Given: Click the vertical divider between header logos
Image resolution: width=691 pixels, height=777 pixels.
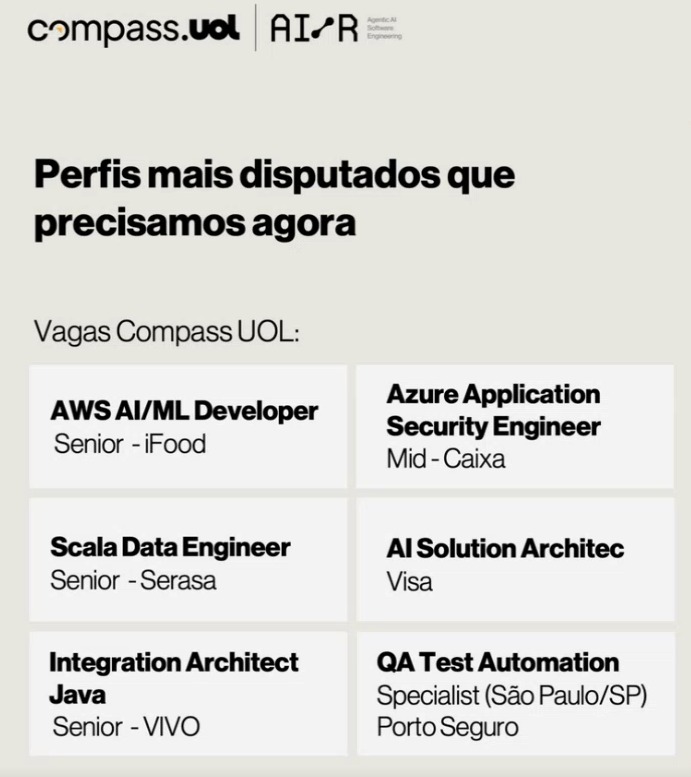Looking at the screenshot, I should click(256, 28).
